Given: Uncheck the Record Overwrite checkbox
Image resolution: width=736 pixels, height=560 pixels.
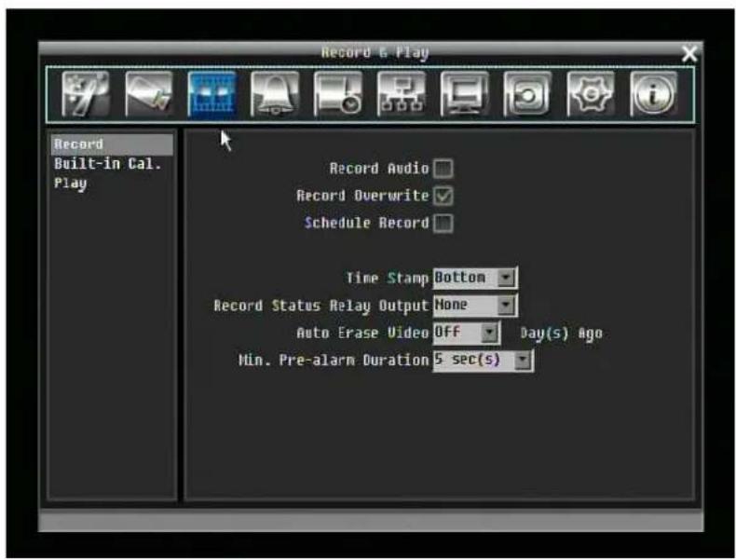Looking at the screenshot, I should coord(443,196).
